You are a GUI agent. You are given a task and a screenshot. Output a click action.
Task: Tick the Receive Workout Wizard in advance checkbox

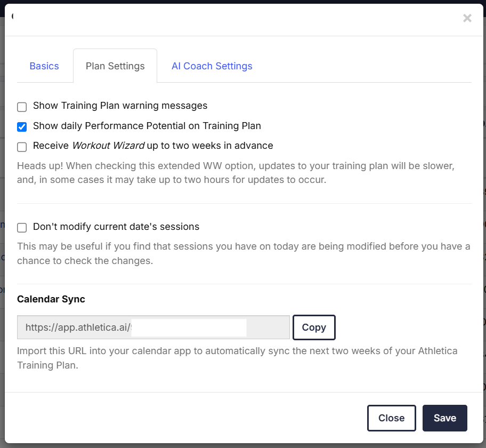[22, 147]
